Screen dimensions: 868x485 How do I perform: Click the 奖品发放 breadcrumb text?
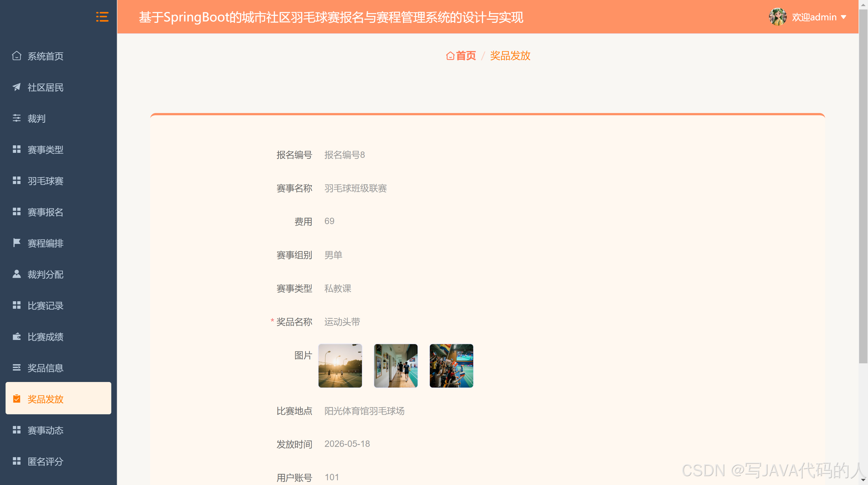pyautogui.click(x=510, y=56)
